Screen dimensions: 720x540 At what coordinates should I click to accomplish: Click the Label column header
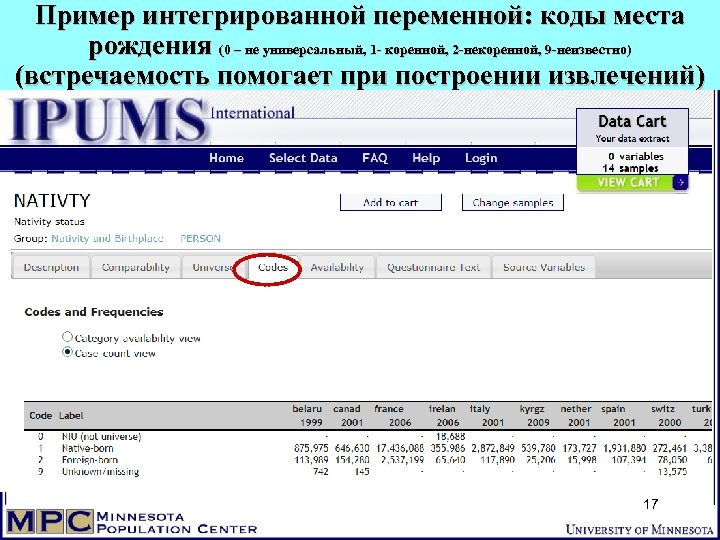tap(71, 416)
